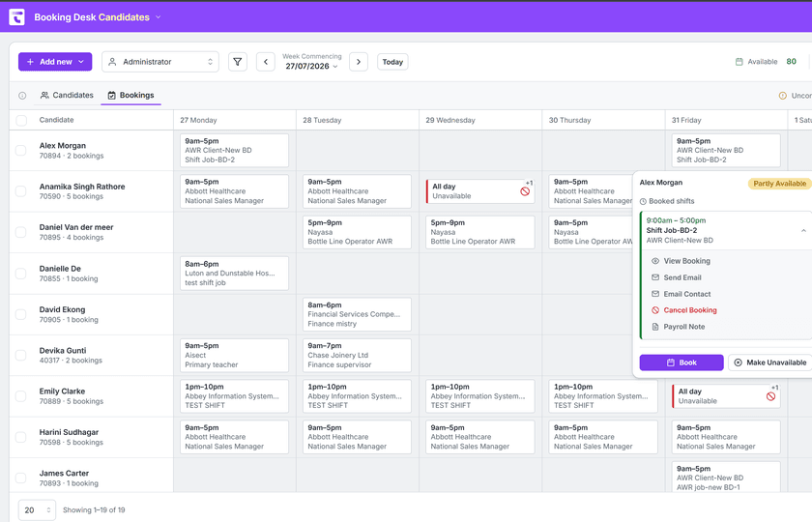
Task: Click the app logo icon in purple header
Action: tap(17, 16)
